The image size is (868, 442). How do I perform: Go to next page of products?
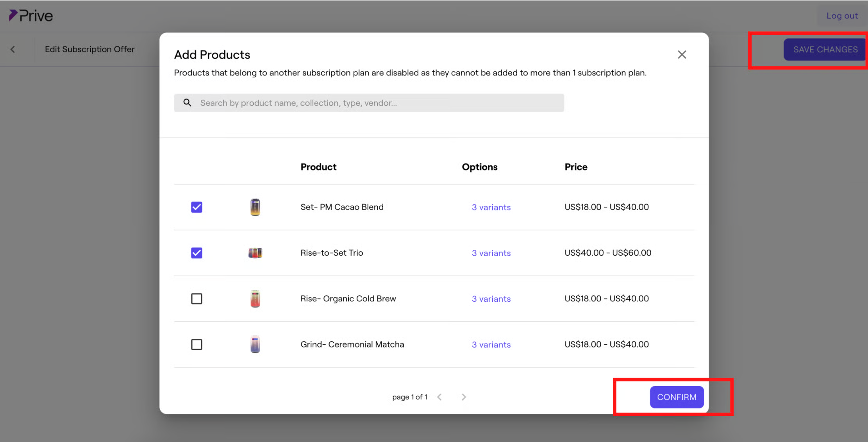464,397
